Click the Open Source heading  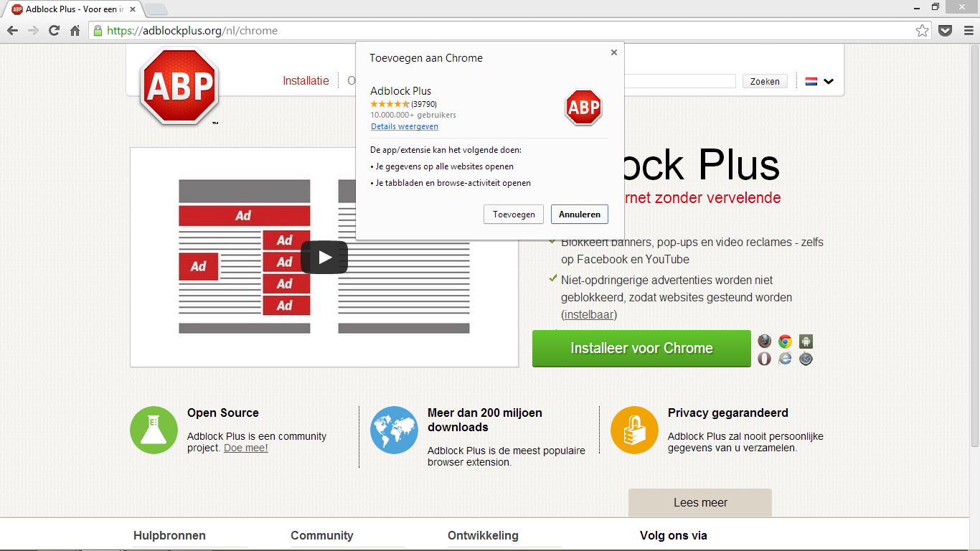(x=223, y=413)
